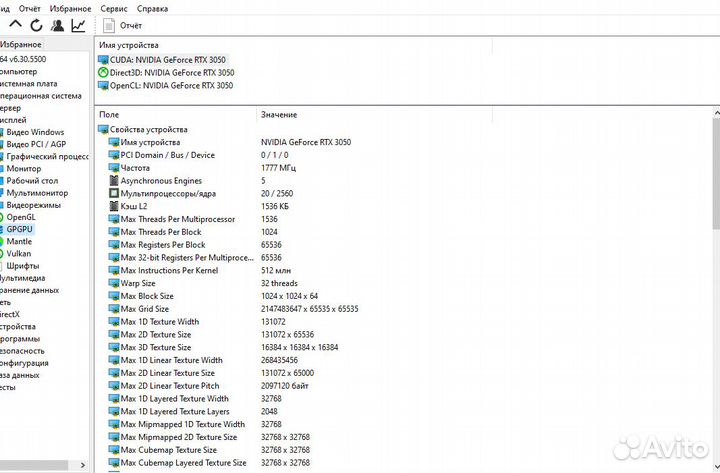Click the Max Threads Per Multiprocessor icon
This screenshot has height=473, width=720.
[x=113, y=219]
